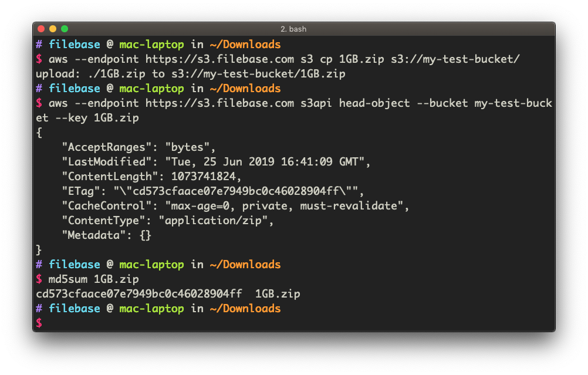Click the last ~/Downloads path in the prompt
This screenshot has height=375, width=588.
click(245, 309)
